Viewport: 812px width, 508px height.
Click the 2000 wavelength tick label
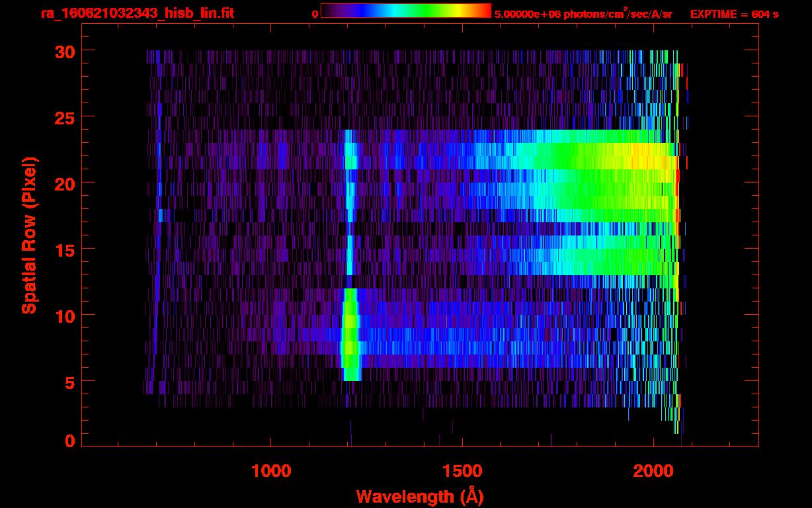[x=653, y=471]
